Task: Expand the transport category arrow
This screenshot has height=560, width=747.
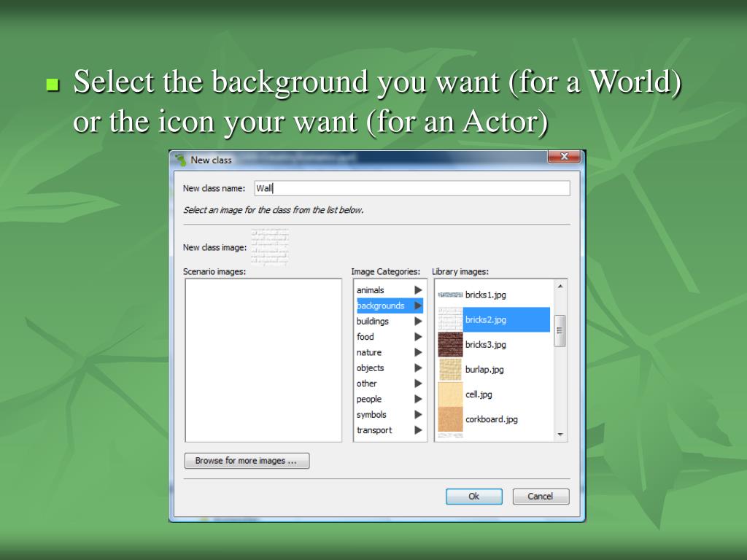Action: [x=418, y=430]
